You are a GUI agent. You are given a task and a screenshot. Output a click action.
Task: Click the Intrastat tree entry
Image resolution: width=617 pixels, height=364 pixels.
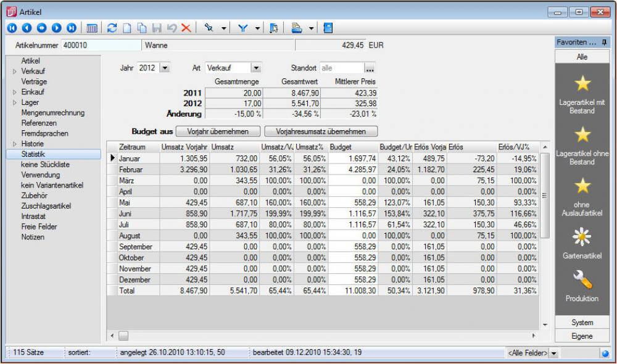(x=33, y=217)
